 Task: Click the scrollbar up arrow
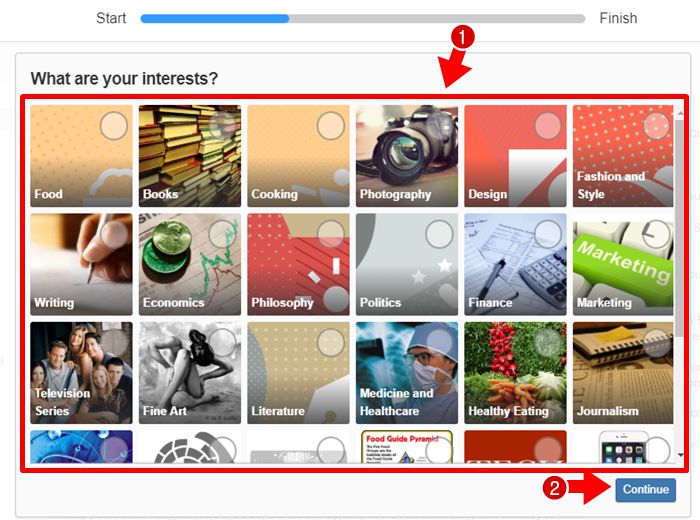(x=680, y=113)
